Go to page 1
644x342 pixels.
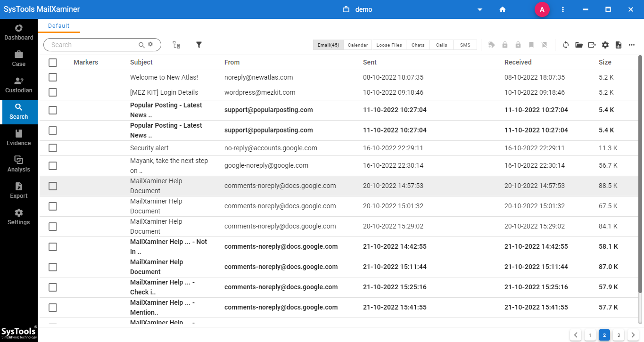tap(590, 335)
